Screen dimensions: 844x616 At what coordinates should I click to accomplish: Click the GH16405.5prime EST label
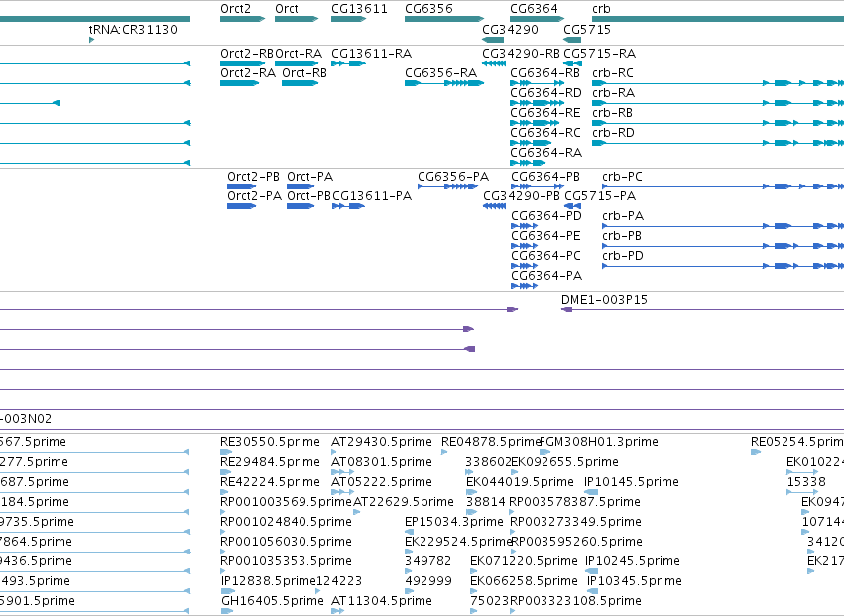(x=273, y=601)
